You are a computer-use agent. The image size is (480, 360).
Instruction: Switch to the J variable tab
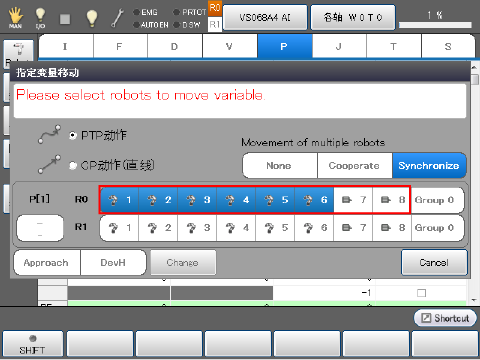pos(339,46)
